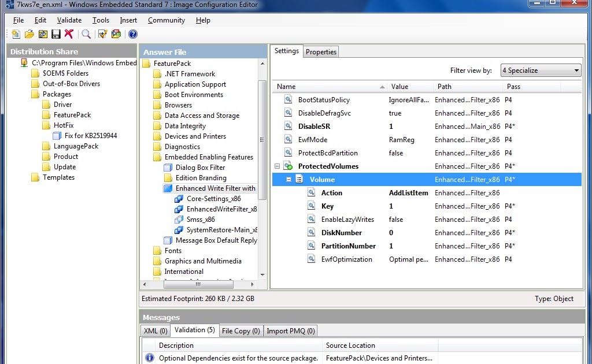This screenshot has height=364, width=592.
Task: Select the Templates folder
Action: (58, 177)
